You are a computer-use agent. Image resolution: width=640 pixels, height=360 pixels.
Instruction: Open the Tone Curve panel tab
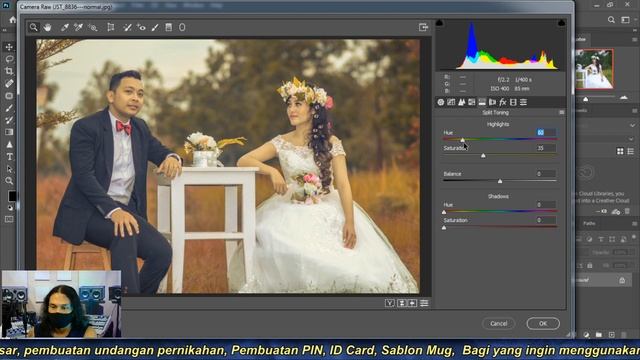click(x=451, y=102)
